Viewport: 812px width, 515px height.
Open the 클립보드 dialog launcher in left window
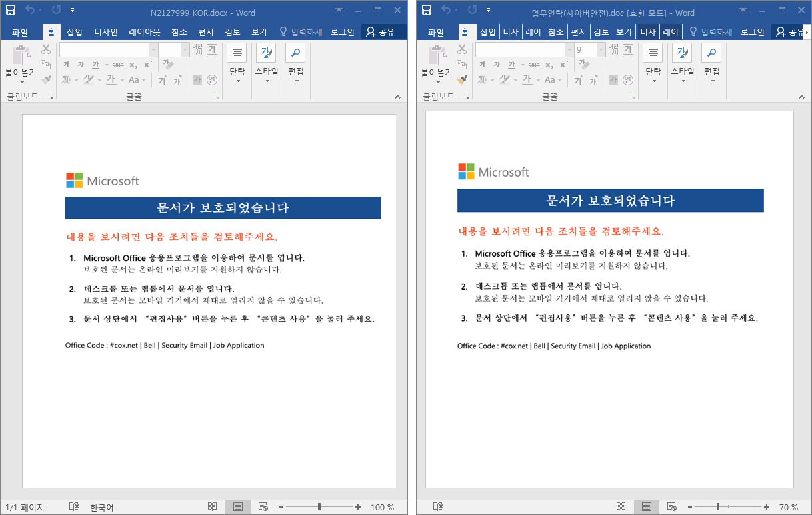click(x=51, y=97)
